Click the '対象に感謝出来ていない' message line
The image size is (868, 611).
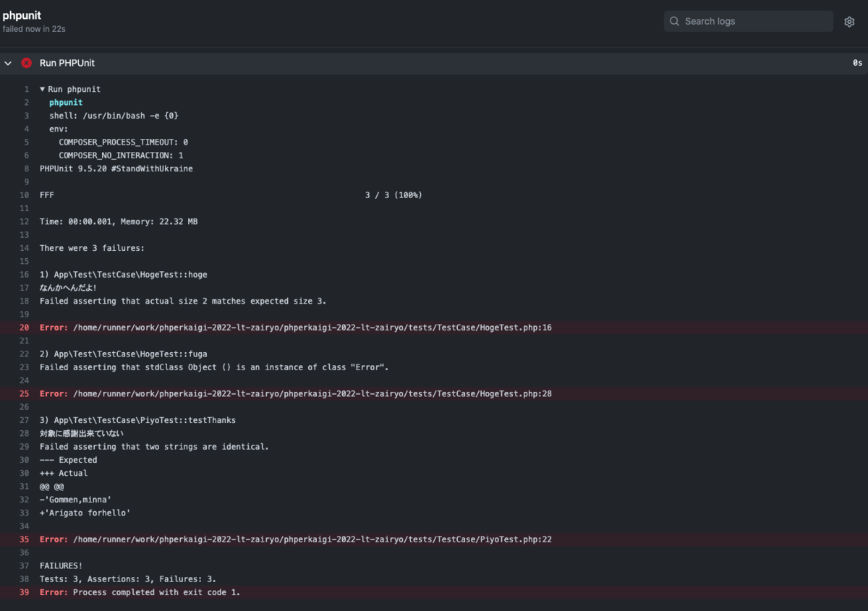[x=82, y=434]
